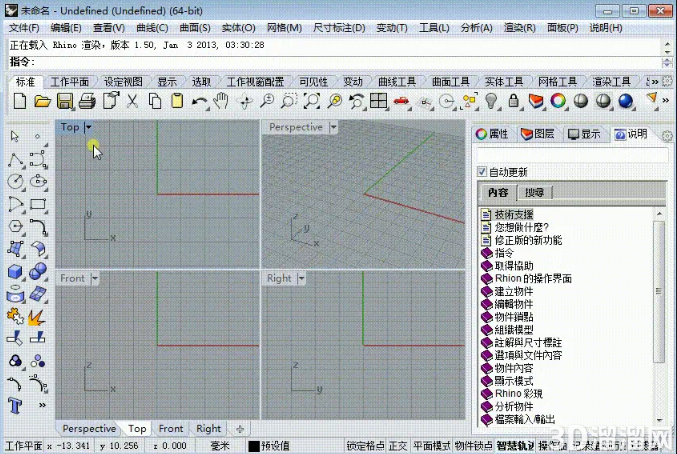The image size is (677, 454).
Task: Toggle 平面模式 planar mode in status bar
Action: point(431,446)
